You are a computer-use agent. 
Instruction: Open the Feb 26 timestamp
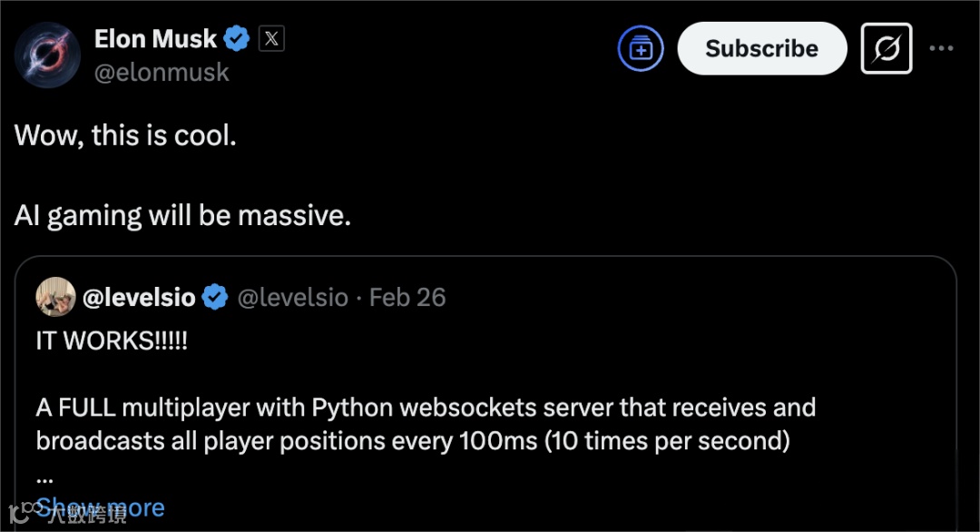407,298
